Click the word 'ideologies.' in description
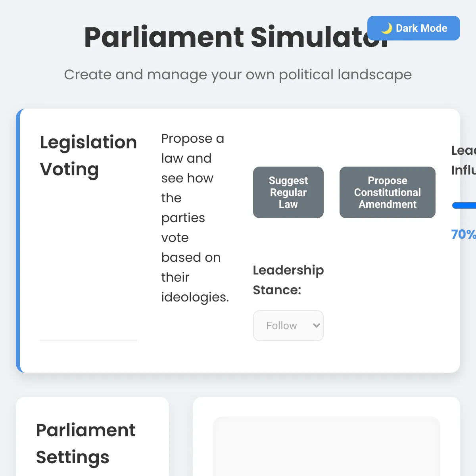 pos(195,297)
